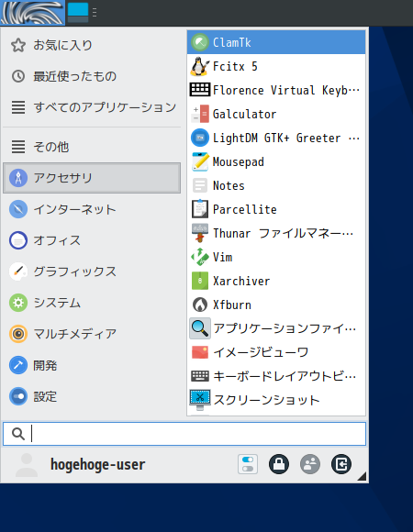Image resolution: width=413 pixels, height=532 pixels.
Task: Open the 設定 settings category
Action: pos(92,396)
